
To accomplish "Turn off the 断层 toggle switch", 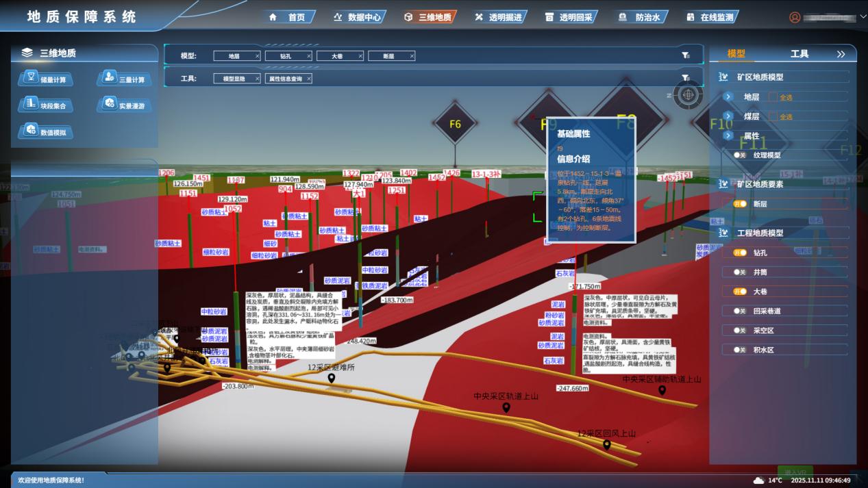I will click(740, 204).
